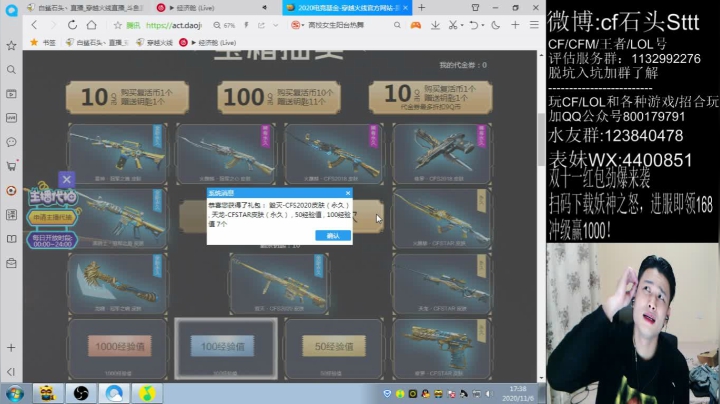Open the sidebar shopping cart icon

point(11,166)
